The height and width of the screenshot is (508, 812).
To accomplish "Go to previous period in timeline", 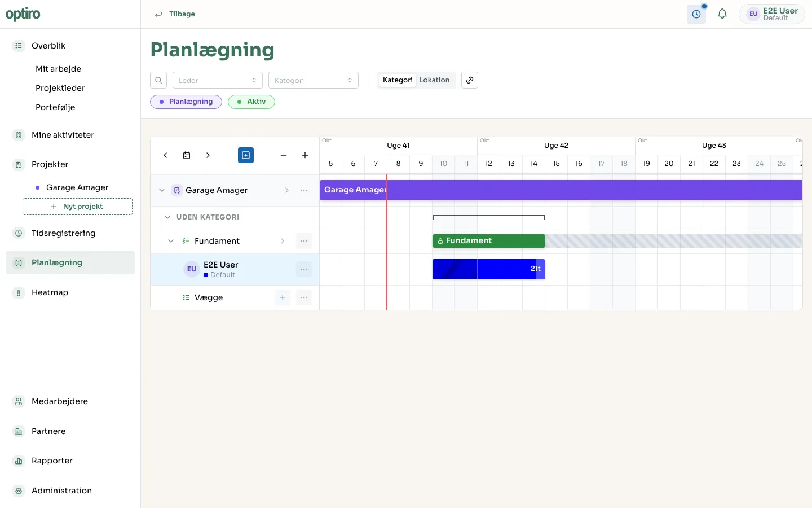I will pyautogui.click(x=165, y=155).
